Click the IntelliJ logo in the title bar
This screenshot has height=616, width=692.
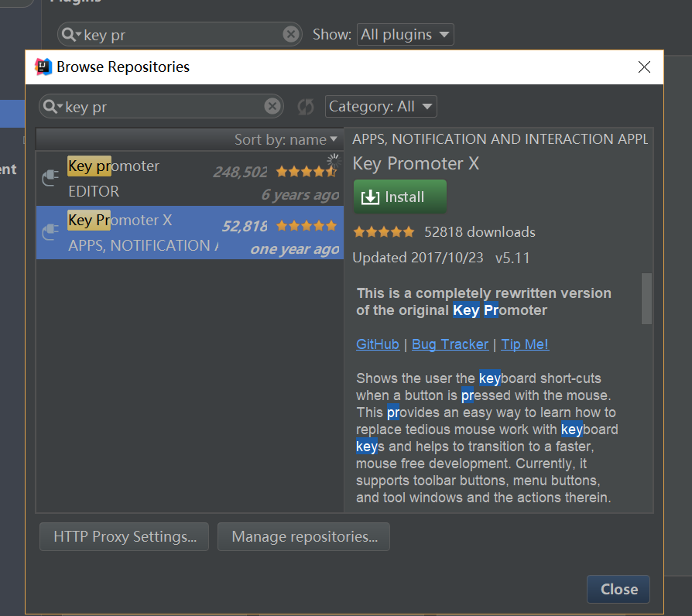pyautogui.click(x=43, y=67)
